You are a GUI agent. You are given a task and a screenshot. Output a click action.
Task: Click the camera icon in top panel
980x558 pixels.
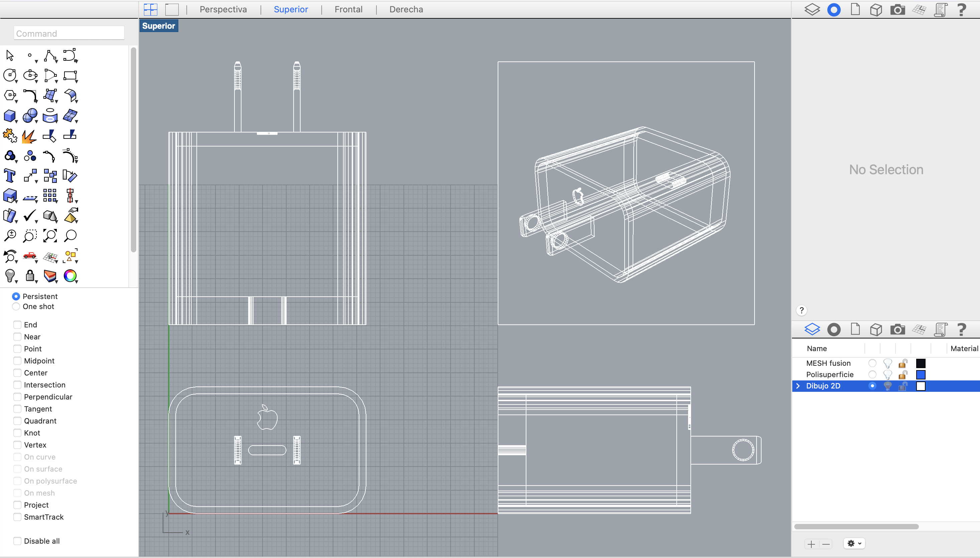897,10
